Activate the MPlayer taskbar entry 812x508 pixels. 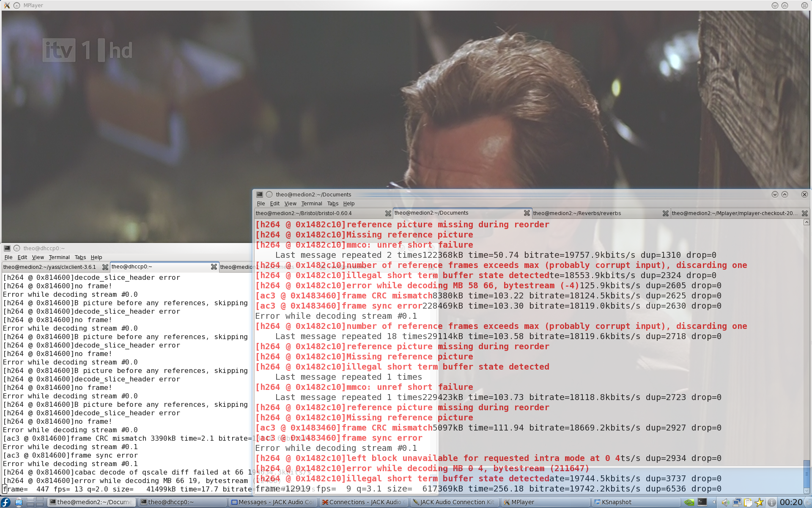[x=546, y=502]
